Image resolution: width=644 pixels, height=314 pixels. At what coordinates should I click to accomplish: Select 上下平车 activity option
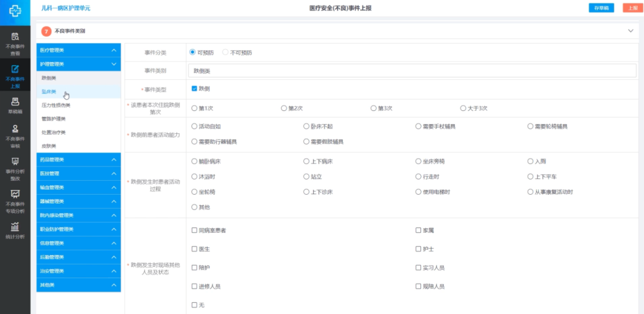click(x=530, y=177)
